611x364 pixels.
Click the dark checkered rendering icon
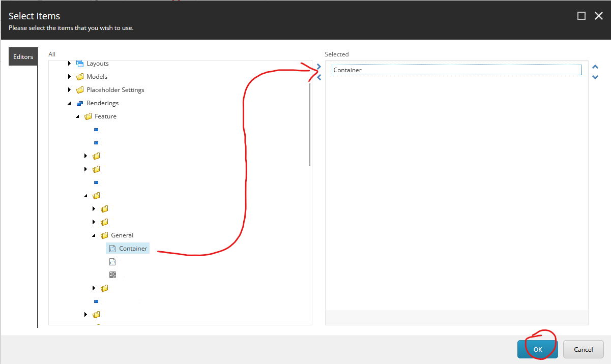pos(112,275)
